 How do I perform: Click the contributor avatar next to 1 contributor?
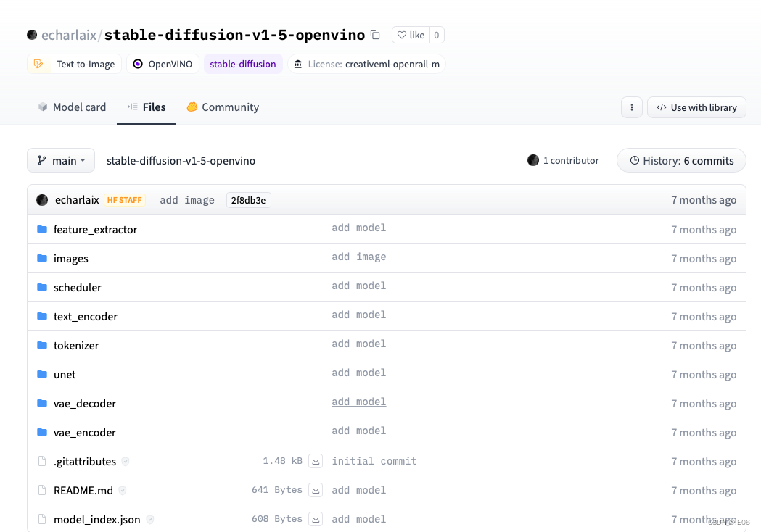(533, 160)
